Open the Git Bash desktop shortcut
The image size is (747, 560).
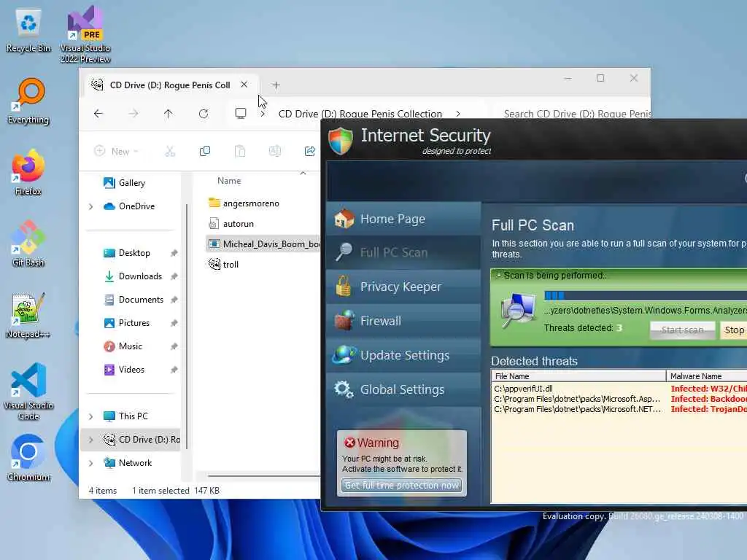[28, 244]
